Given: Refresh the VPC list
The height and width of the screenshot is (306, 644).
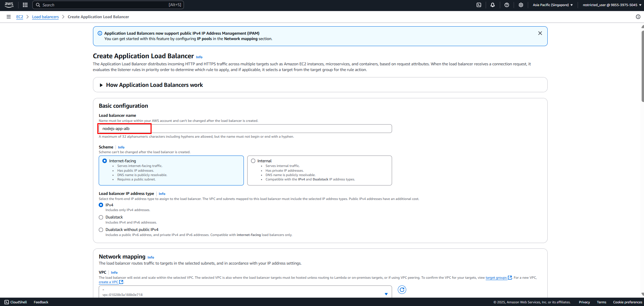Looking at the screenshot, I should pos(402,290).
